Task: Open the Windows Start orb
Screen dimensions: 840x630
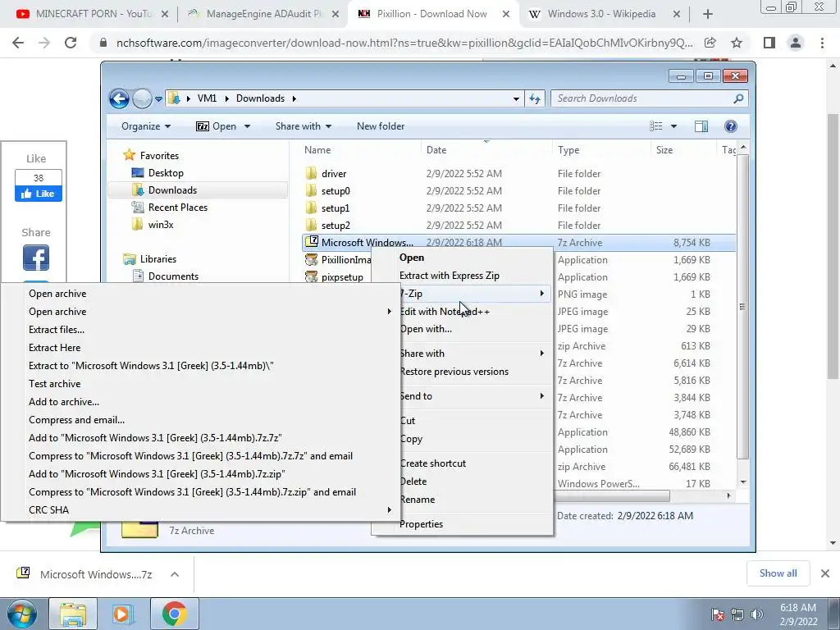Action: 21,614
